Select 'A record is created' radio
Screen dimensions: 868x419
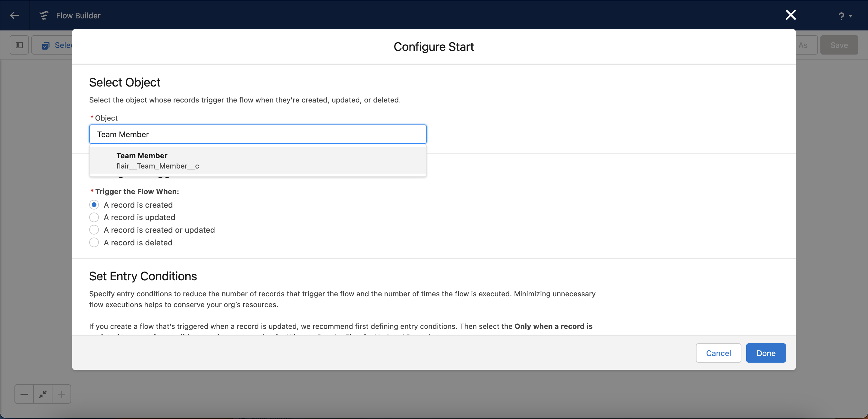click(94, 205)
